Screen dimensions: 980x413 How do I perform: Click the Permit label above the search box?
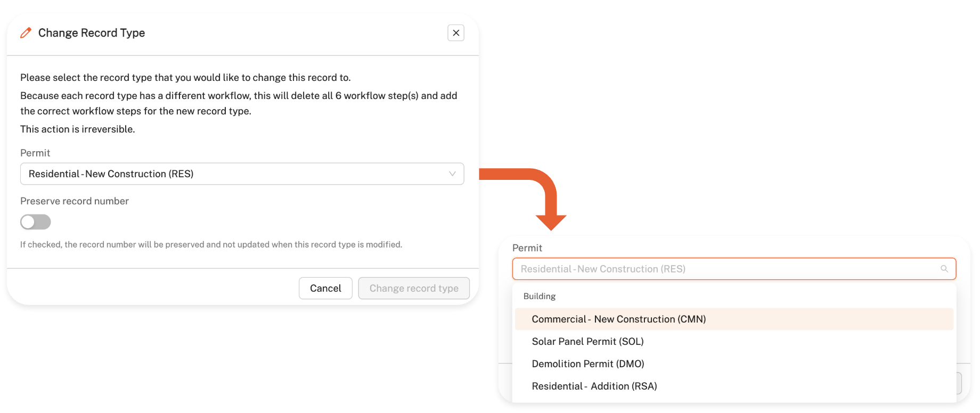coord(527,248)
